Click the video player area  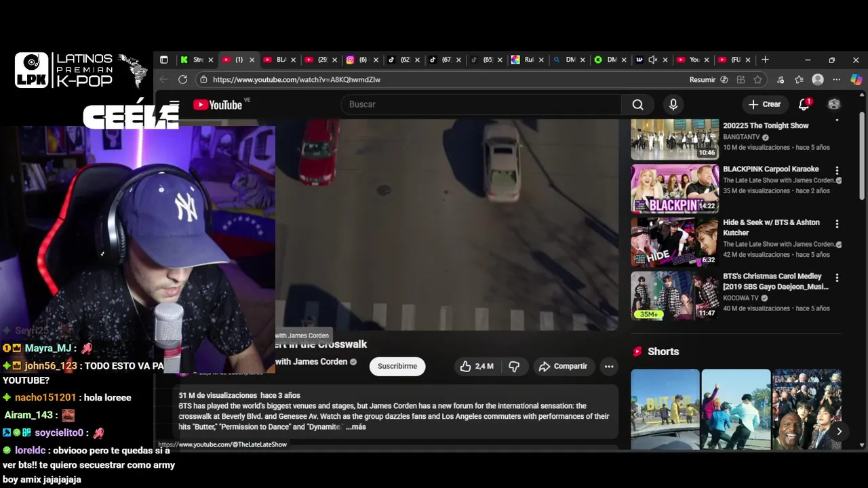(447, 225)
